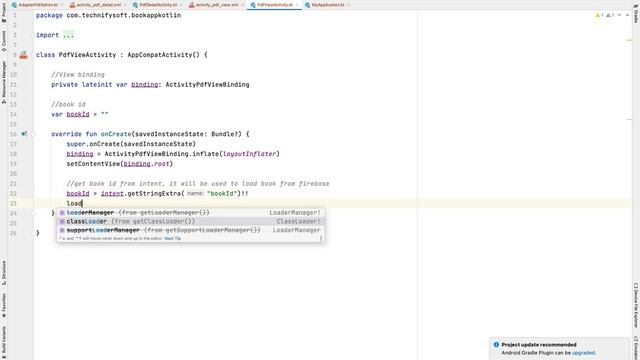The width and height of the screenshot is (640, 360).
Task: Open the Favorites tool window
Action: point(4,306)
